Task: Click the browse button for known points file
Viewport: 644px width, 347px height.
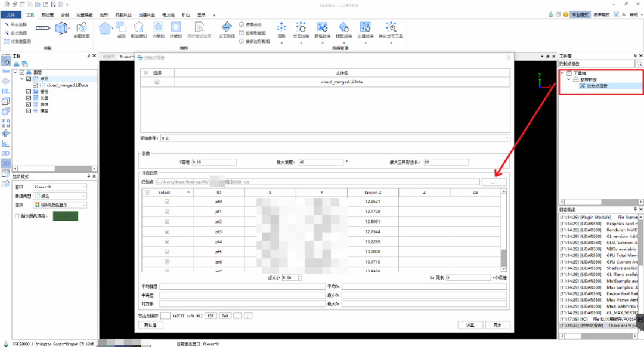Action: pyautogui.click(x=494, y=182)
